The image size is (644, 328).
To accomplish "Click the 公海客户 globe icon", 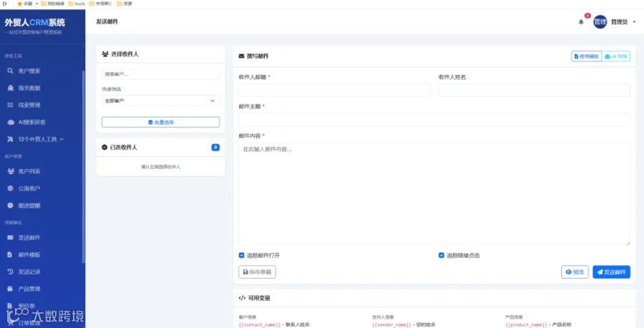I will 10,188.
